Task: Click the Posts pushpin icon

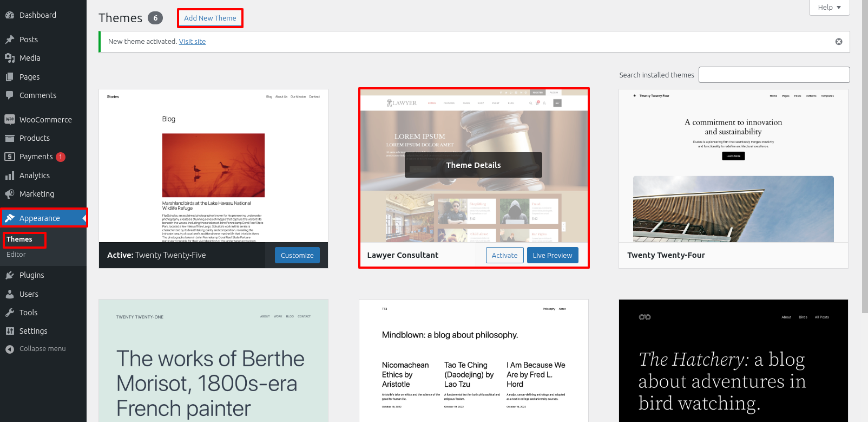Action: [x=10, y=40]
